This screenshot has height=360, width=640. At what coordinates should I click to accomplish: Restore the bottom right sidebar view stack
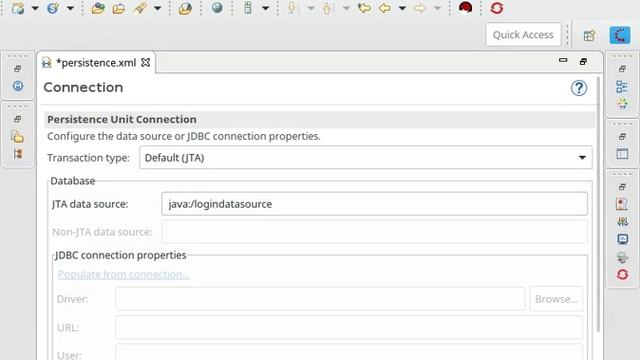click(x=622, y=187)
